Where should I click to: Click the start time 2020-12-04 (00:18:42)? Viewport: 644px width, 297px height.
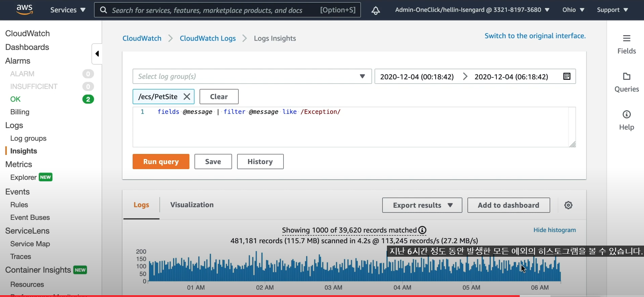point(417,77)
